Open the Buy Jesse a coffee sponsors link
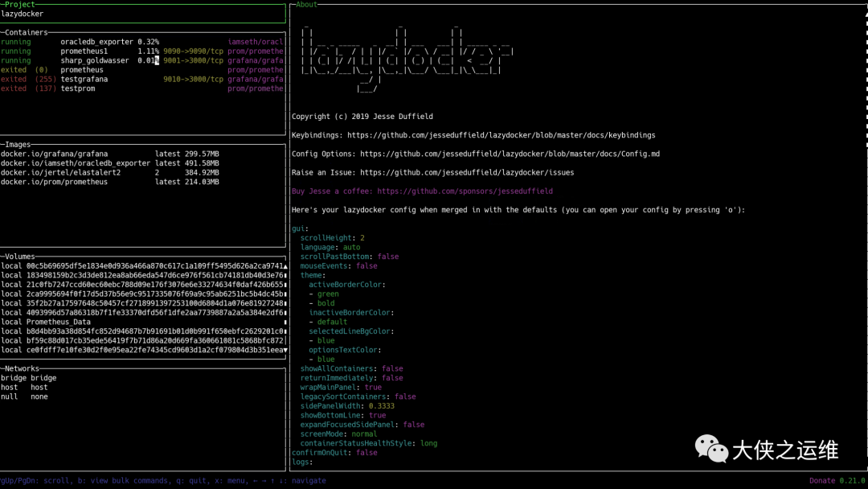The width and height of the screenshot is (868, 489). (465, 191)
